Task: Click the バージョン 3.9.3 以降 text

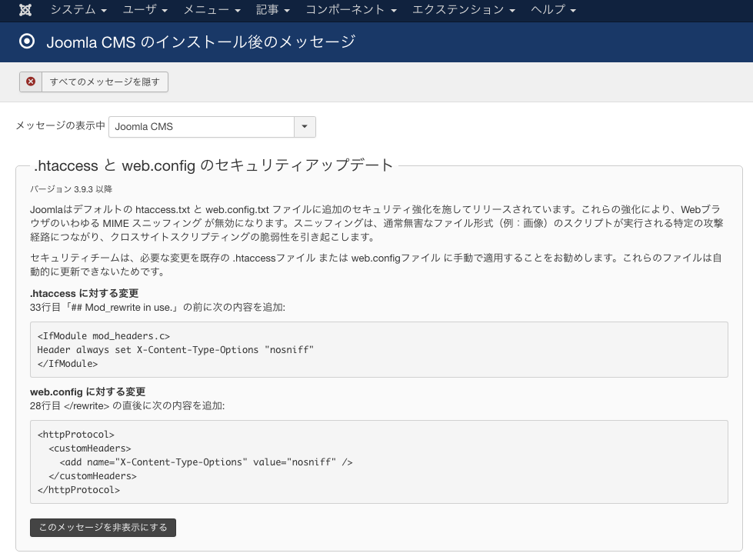Action: [72, 188]
